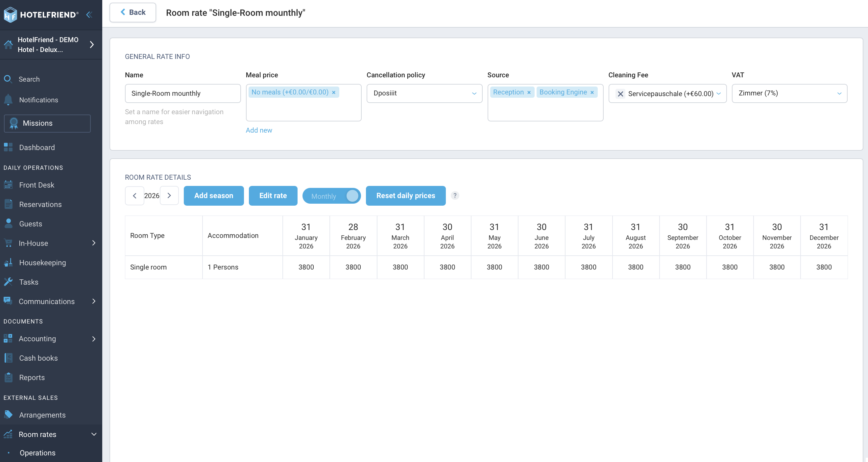Image resolution: width=868 pixels, height=462 pixels.
Task: Click the February 2026 column header
Action: pyautogui.click(x=353, y=236)
